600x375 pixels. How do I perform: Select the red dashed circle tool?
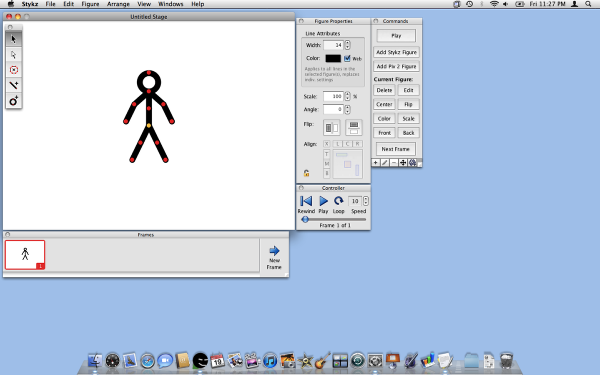14,70
